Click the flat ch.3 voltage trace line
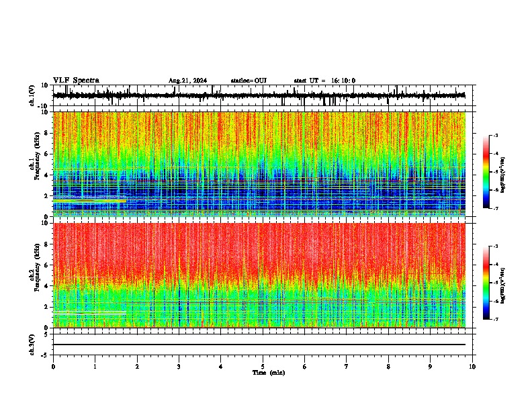 [259, 345]
